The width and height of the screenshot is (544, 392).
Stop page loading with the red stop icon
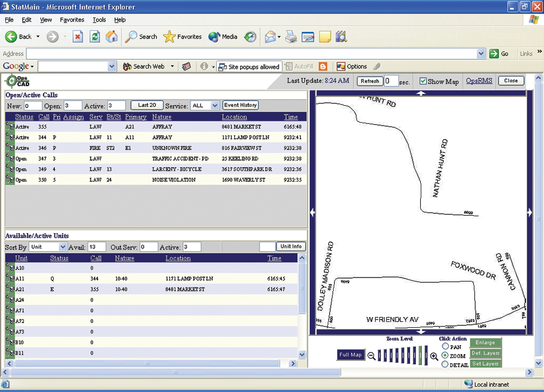point(78,36)
